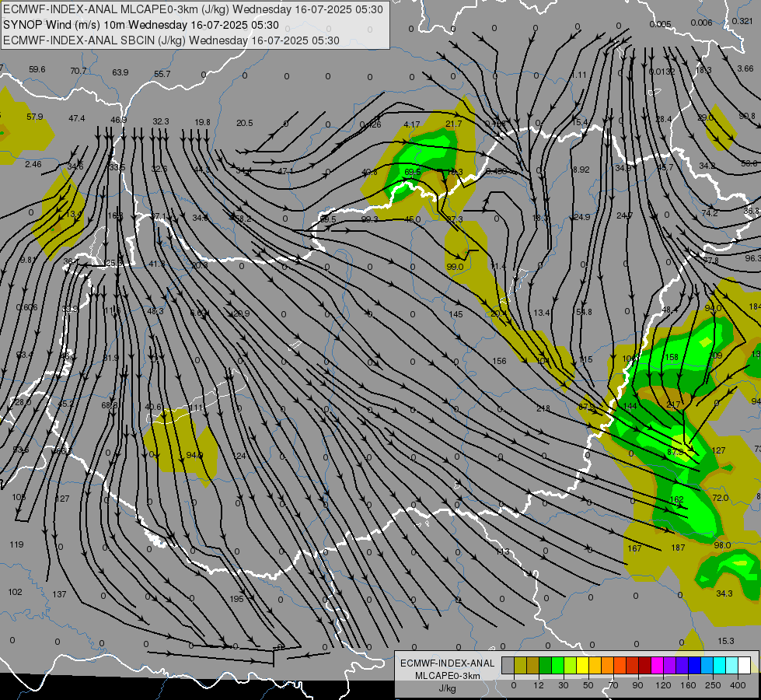This screenshot has width=761, height=700.
Task: Pick the magenta legend swatch
Action: (x=657, y=665)
